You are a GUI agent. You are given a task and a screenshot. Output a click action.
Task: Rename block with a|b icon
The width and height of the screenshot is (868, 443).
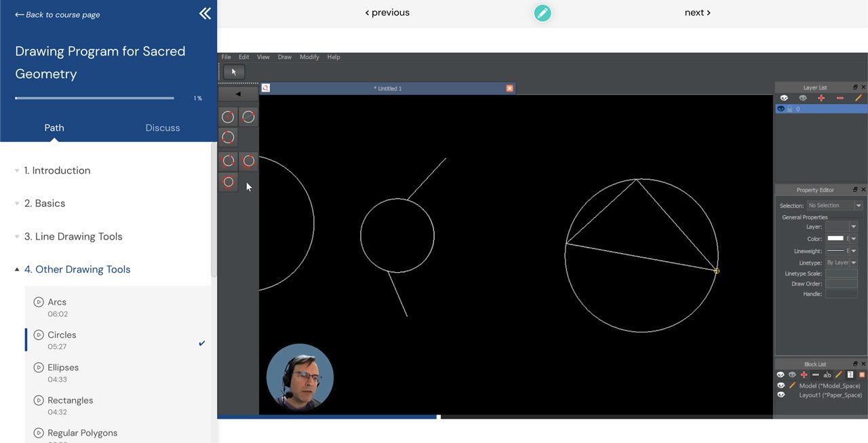pyautogui.click(x=827, y=374)
